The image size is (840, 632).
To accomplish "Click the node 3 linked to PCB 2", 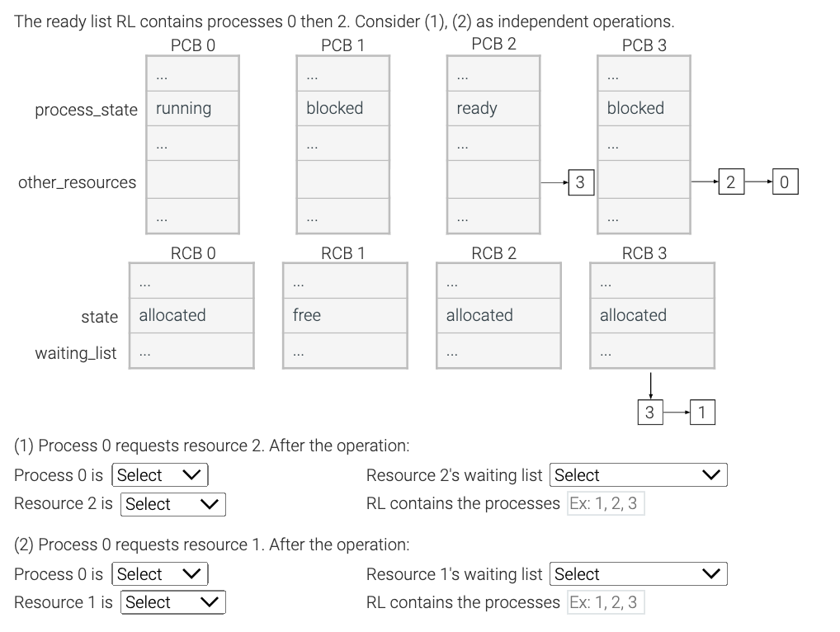I will click(x=578, y=182).
